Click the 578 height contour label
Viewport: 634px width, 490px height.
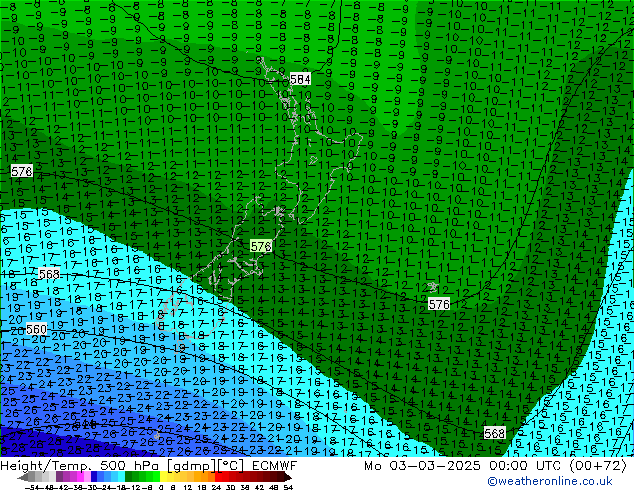[x=21, y=171]
